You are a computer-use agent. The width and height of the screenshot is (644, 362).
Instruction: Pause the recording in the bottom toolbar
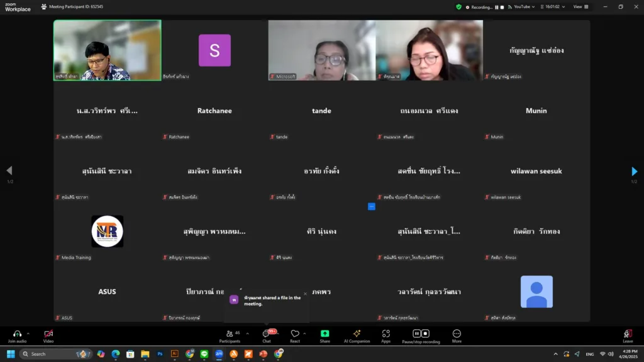coord(416,334)
